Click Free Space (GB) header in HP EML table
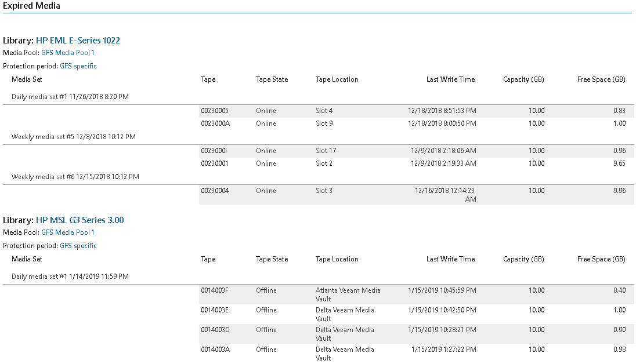The image size is (636, 364). point(601,79)
